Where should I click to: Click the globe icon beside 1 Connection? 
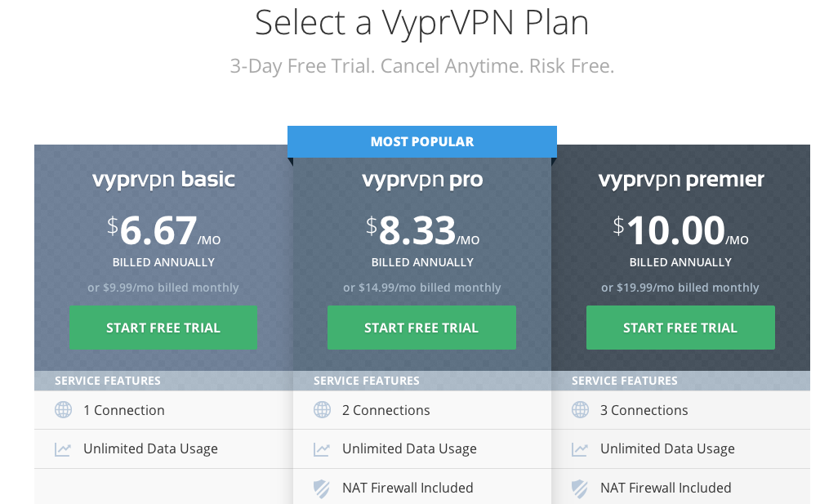(63, 410)
